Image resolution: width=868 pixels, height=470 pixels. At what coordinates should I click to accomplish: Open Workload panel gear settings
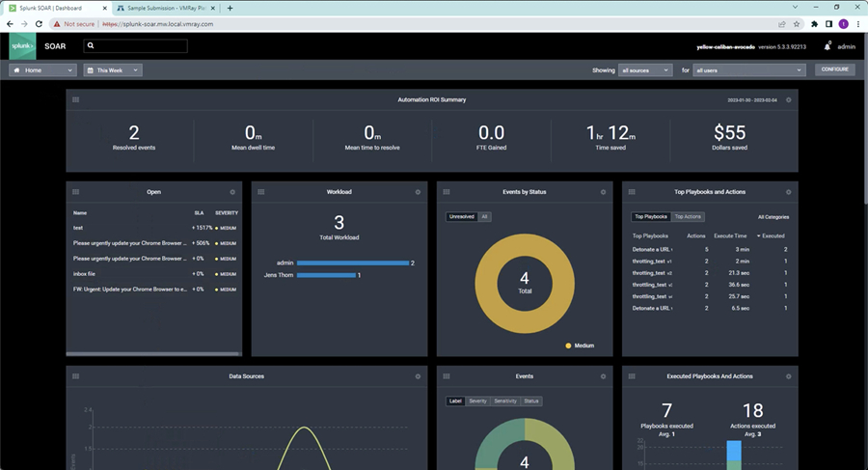(418, 192)
